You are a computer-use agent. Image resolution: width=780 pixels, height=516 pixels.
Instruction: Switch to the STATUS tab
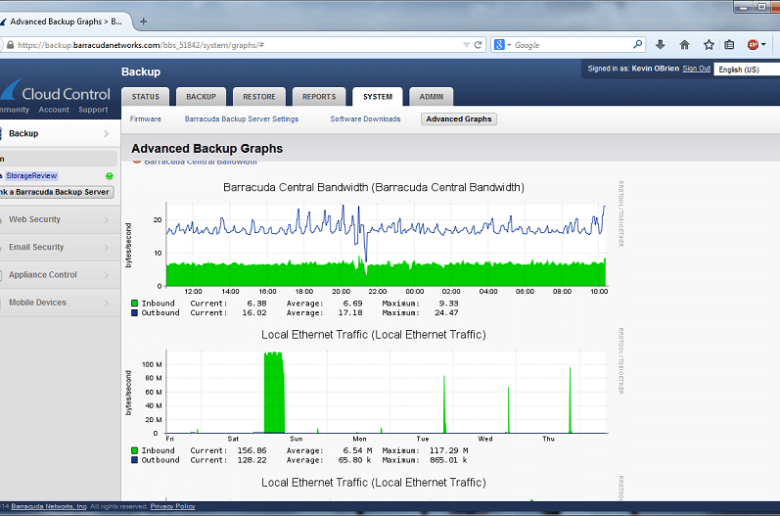(x=145, y=97)
